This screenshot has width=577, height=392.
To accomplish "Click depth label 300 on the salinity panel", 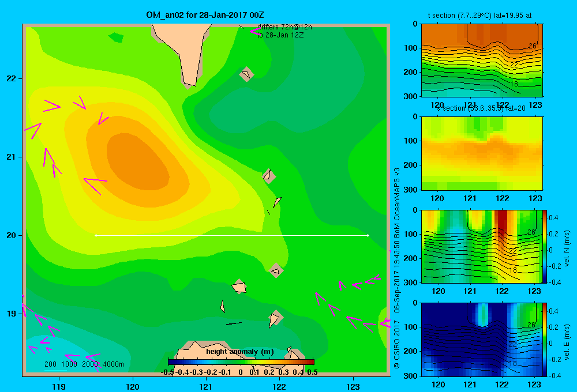I will (411, 190).
